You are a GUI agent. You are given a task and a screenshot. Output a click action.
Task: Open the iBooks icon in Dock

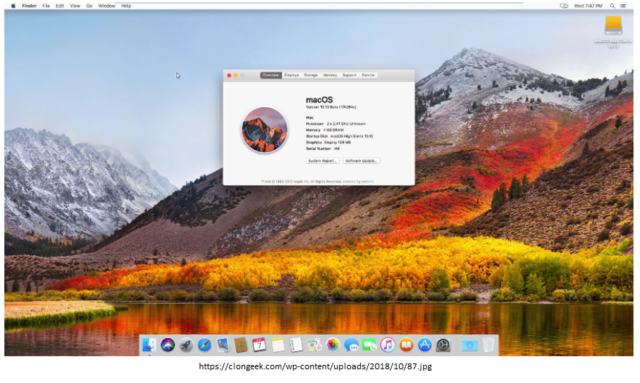coord(406,345)
